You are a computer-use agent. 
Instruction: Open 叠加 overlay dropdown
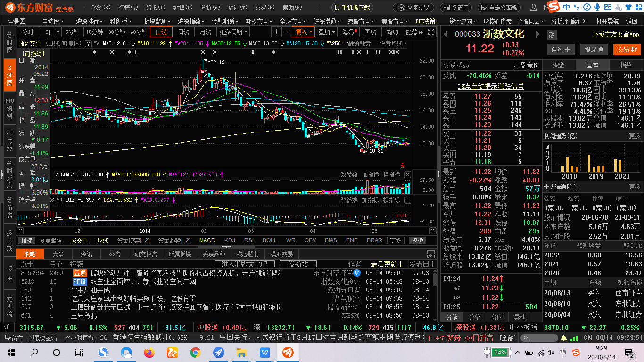click(327, 32)
